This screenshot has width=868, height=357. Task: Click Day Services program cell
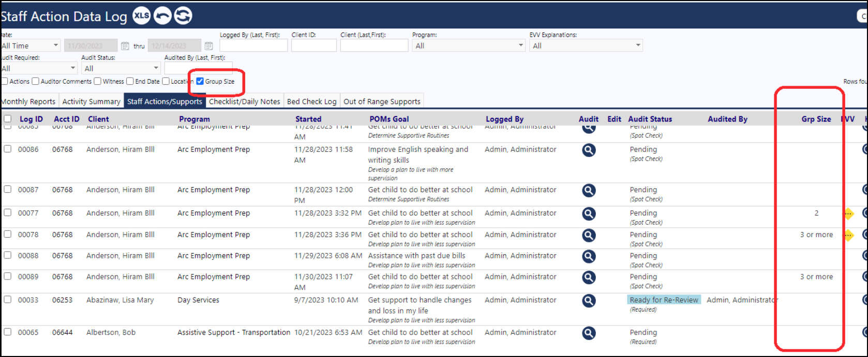point(198,300)
